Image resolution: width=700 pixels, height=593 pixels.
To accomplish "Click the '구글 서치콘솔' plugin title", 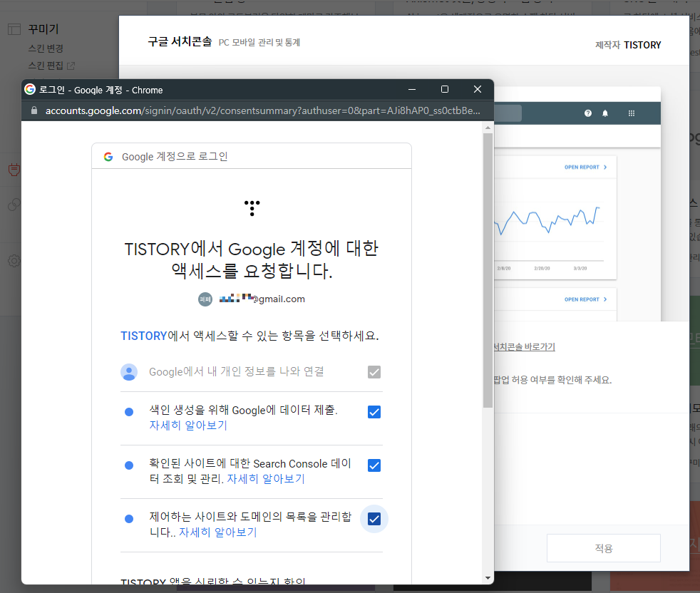I will coord(180,41).
